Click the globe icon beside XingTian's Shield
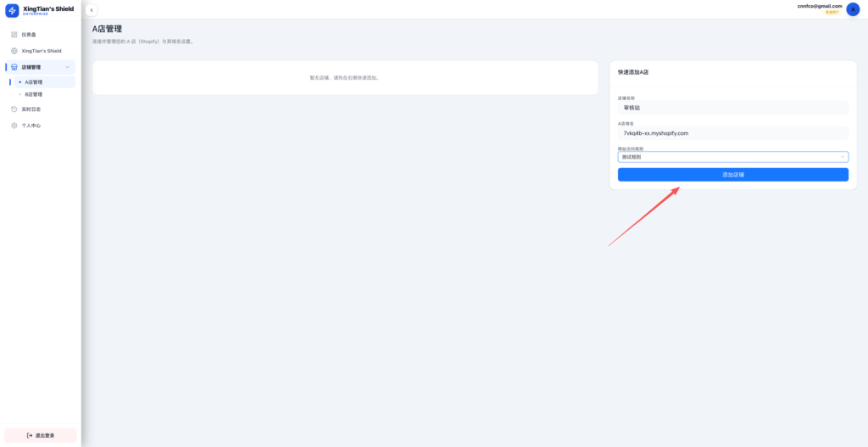The width and height of the screenshot is (868, 447). click(x=14, y=51)
